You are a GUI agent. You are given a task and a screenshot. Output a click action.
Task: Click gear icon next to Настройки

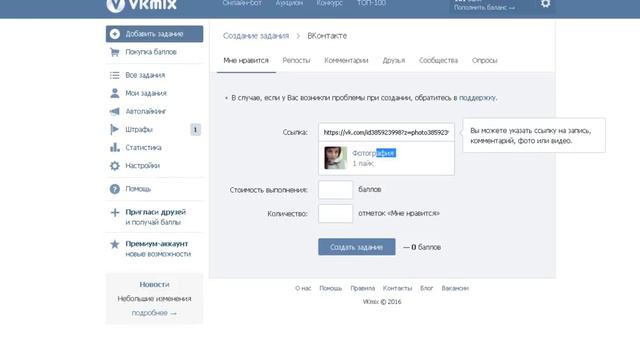coord(115,166)
